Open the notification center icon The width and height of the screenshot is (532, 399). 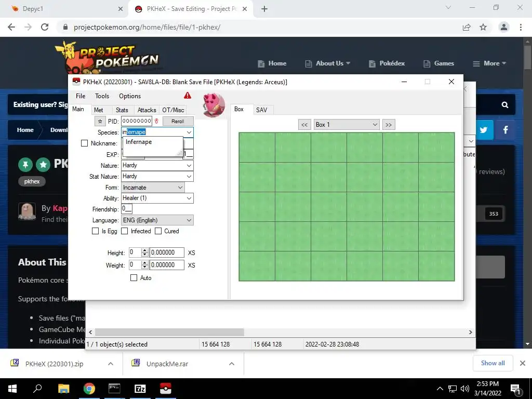(515, 389)
